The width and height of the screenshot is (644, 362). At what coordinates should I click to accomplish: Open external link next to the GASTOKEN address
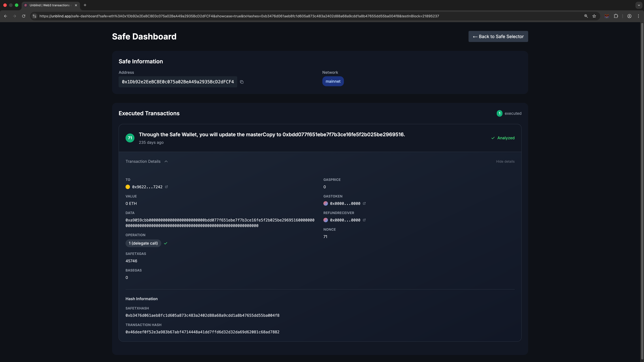pyautogui.click(x=364, y=203)
